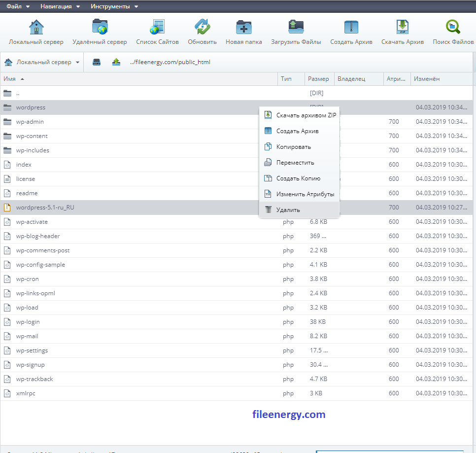Open Список Сайтов in toolbar
The image size is (476, 453).
[157, 27]
